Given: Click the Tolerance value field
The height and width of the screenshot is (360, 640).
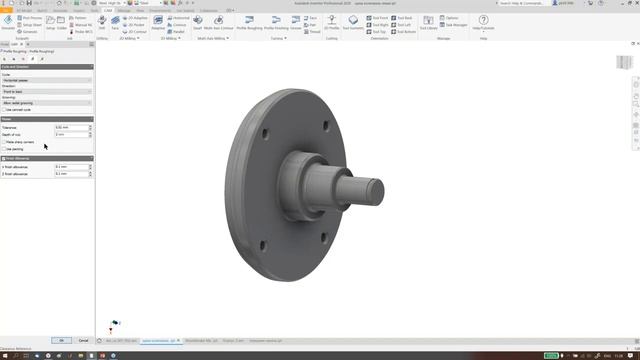Looking at the screenshot, I should 71,127.
